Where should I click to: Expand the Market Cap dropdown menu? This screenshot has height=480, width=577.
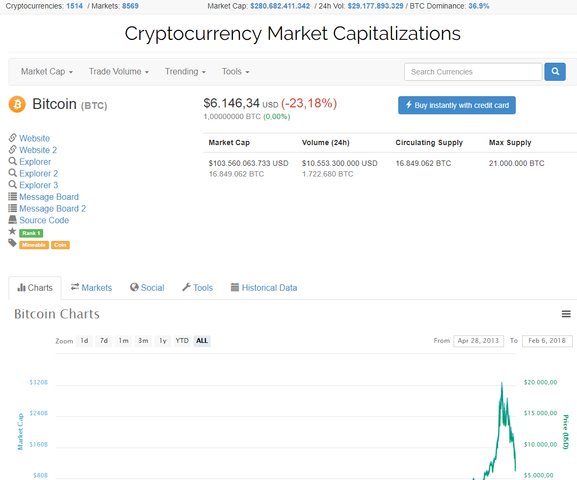point(47,71)
